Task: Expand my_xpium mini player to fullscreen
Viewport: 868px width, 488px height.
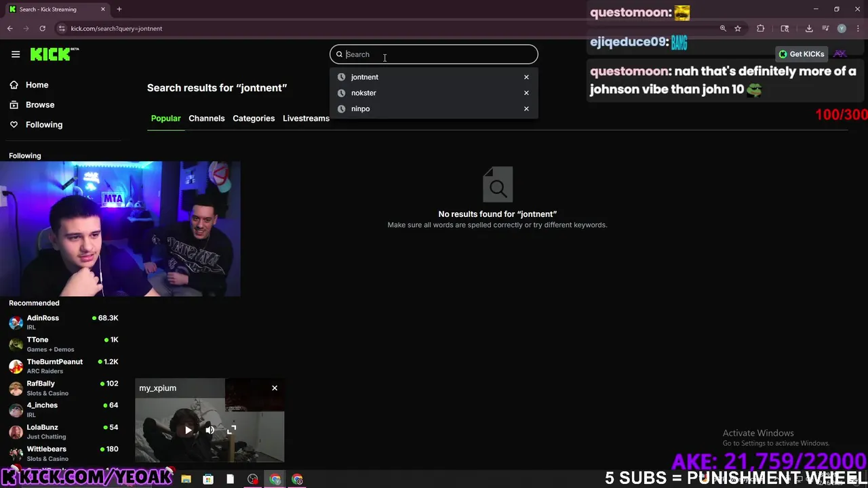Action: 232,430
